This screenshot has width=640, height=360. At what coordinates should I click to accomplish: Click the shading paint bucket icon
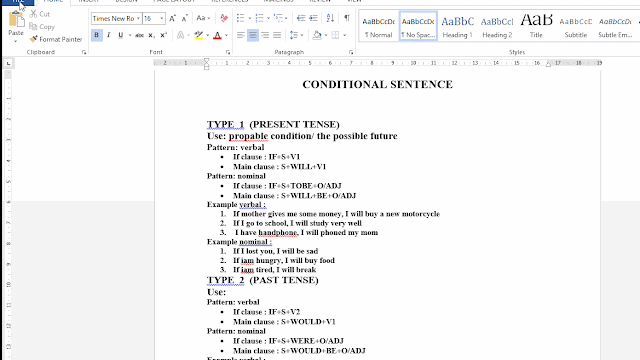317,36
